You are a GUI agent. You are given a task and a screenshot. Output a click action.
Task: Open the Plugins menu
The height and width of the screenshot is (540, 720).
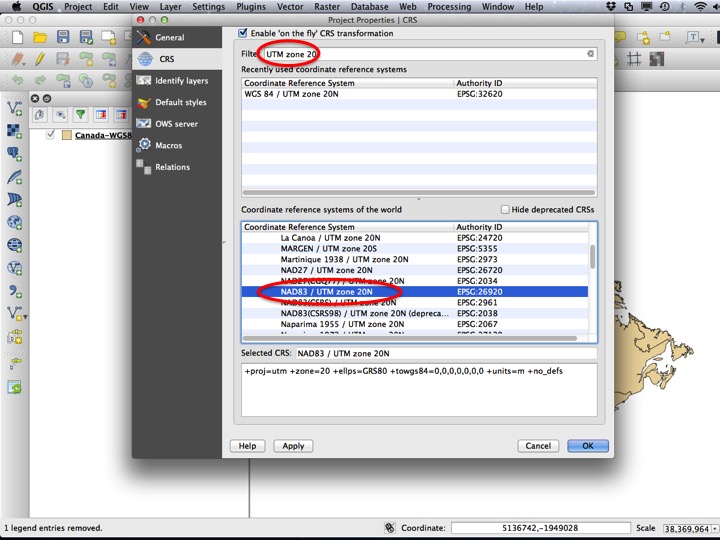pos(251,6)
